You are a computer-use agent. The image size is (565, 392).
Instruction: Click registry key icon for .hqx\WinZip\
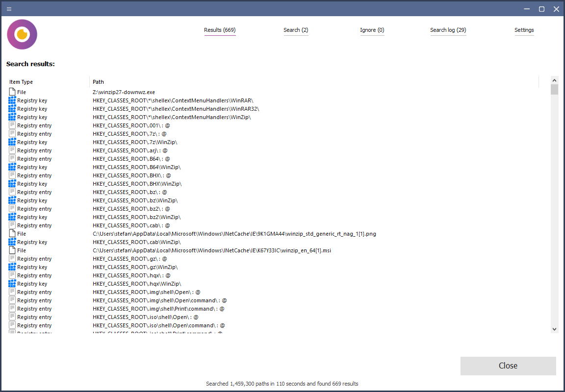click(12, 284)
